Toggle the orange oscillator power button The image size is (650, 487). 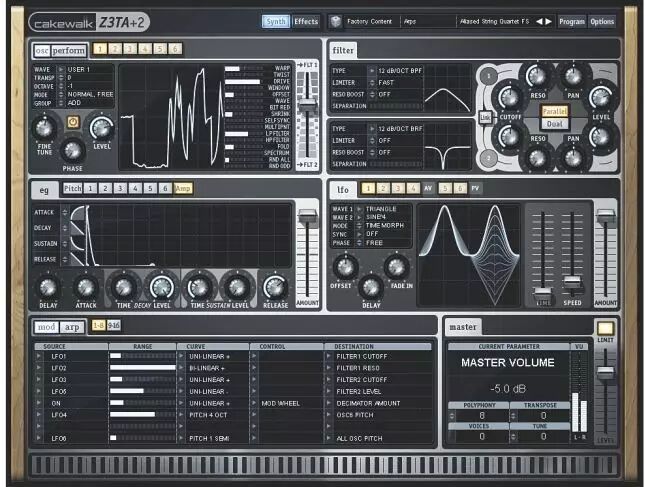[73, 122]
